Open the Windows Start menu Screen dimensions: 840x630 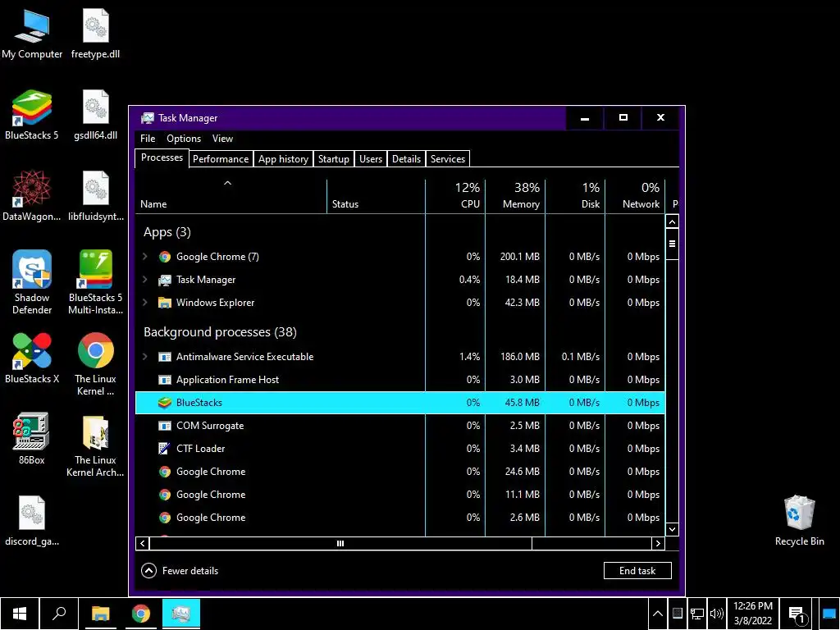coord(20,614)
